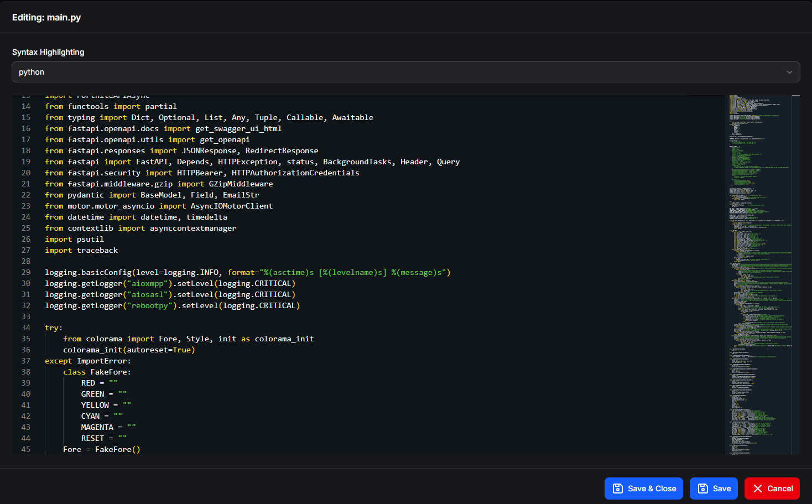
Task: Click 'HTTPAuthorizationCredentials' text
Action: (295, 173)
